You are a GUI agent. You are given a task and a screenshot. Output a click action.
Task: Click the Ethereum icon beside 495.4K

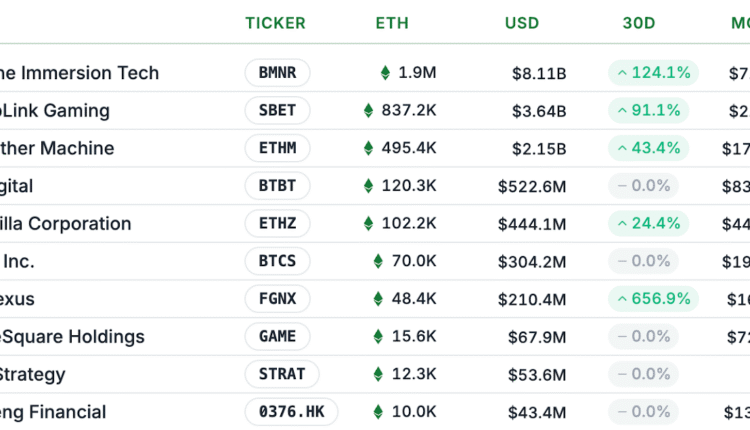[368, 148]
